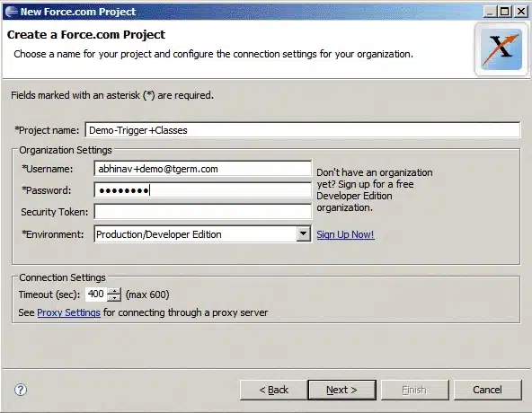Click the 'Connection Settings' group label
532x413 pixels.
[62, 277]
